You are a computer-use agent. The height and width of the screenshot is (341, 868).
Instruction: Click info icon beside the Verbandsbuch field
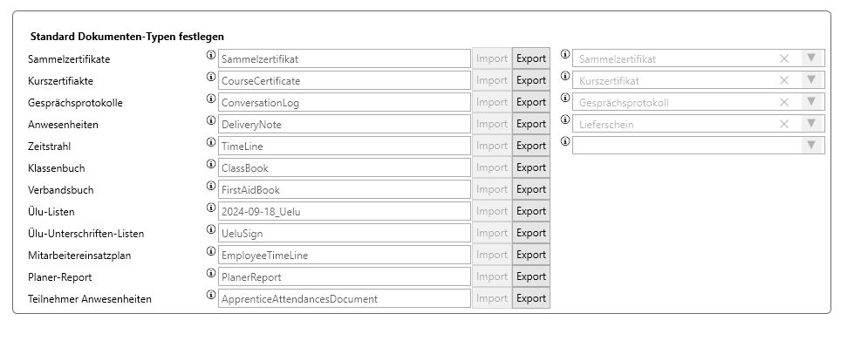click(x=211, y=186)
